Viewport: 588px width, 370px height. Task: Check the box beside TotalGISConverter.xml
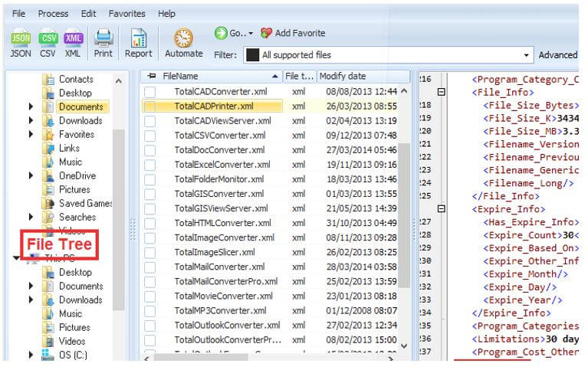150,194
